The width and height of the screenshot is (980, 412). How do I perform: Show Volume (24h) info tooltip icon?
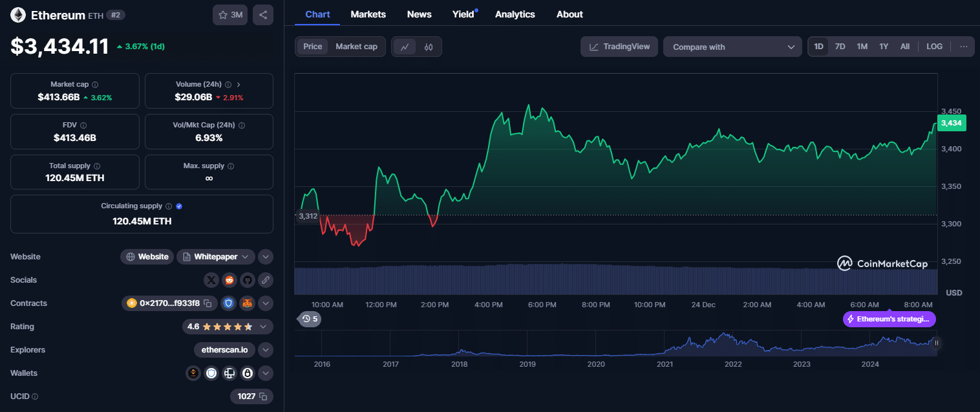(228, 85)
